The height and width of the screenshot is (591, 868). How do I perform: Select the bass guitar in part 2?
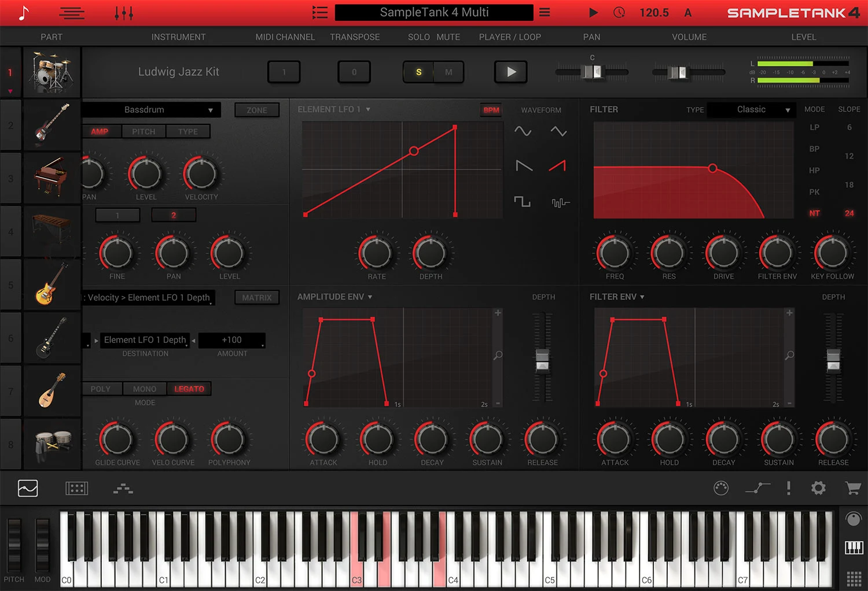52,124
